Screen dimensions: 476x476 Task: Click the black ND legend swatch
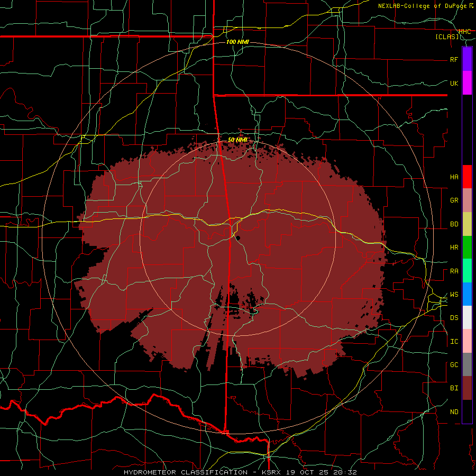coord(467,411)
